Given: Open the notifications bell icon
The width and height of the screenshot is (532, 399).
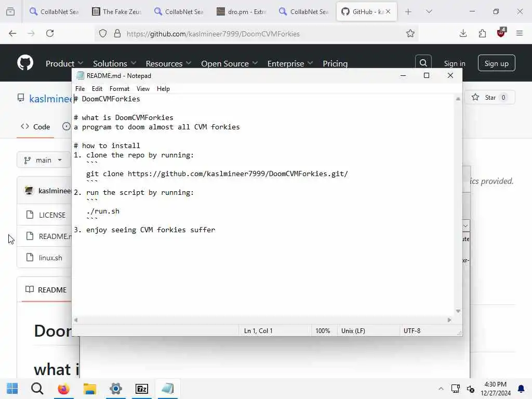Looking at the screenshot, I should click(x=521, y=389).
